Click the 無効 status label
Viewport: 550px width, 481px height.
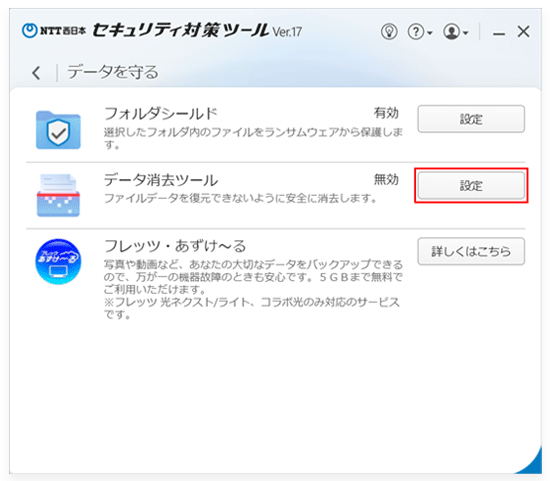[386, 179]
